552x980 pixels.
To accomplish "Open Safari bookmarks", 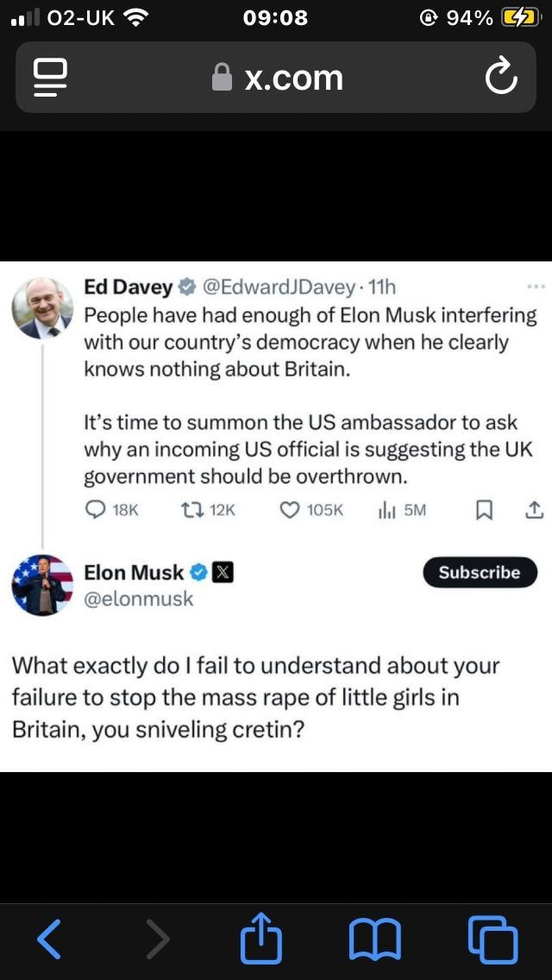I will [374, 939].
